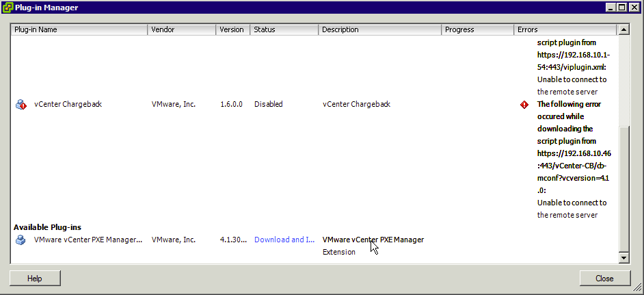Image resolution: width=644 pixels, height=295 pixels.
Task: Click the vCenter Chargeback plug-in icon
Action: tap(21, 105)
